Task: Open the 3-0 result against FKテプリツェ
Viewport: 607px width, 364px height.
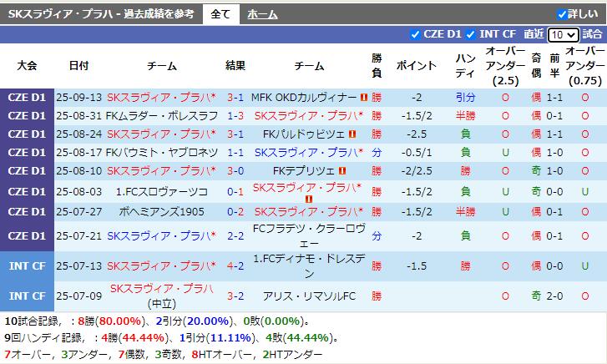Action: (x=235, y=171)
